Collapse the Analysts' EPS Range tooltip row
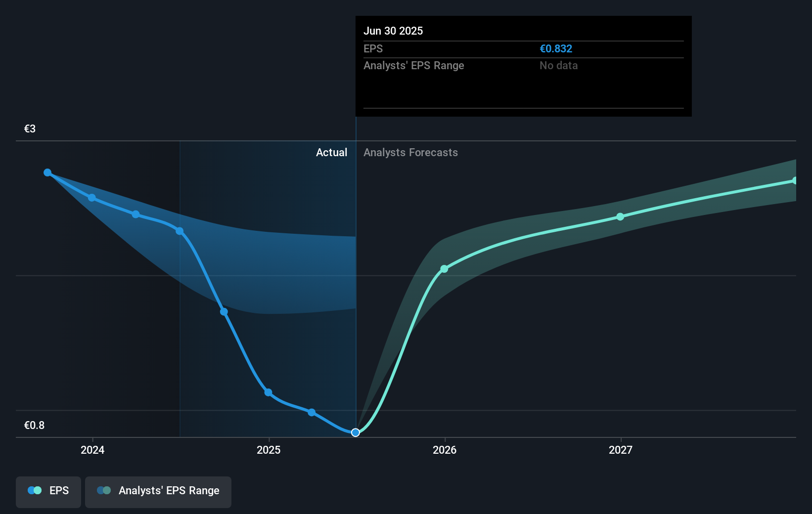Image resolution: width=812 pixels, height=514 pixels. [x=414, y=65]
